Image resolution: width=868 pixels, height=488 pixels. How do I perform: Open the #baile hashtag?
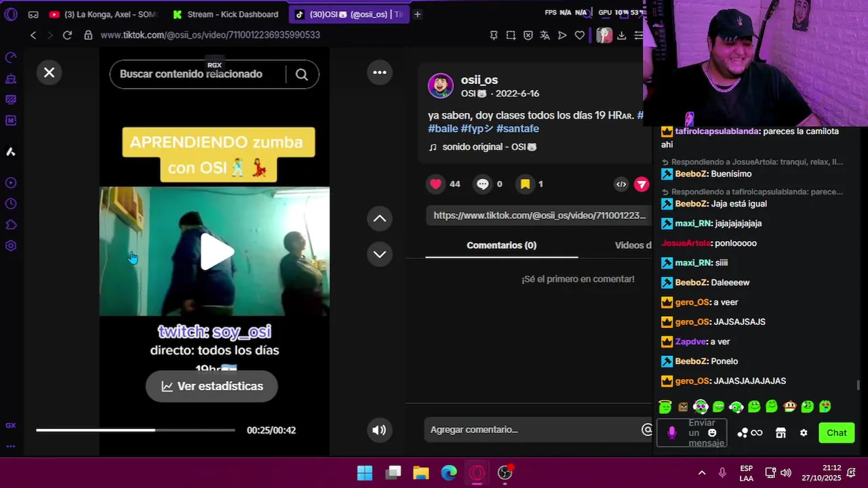pyautogui.click(x=443, y=129)
